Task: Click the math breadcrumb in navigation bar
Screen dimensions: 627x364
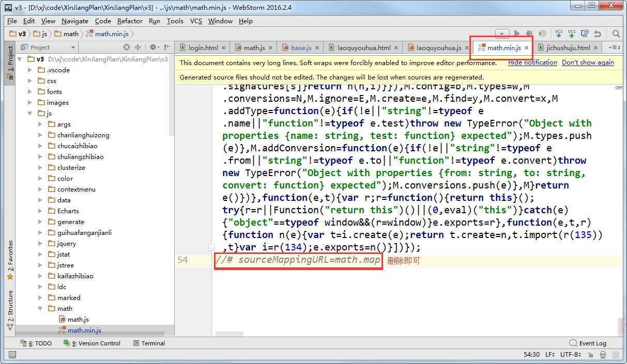Action: 67,34
